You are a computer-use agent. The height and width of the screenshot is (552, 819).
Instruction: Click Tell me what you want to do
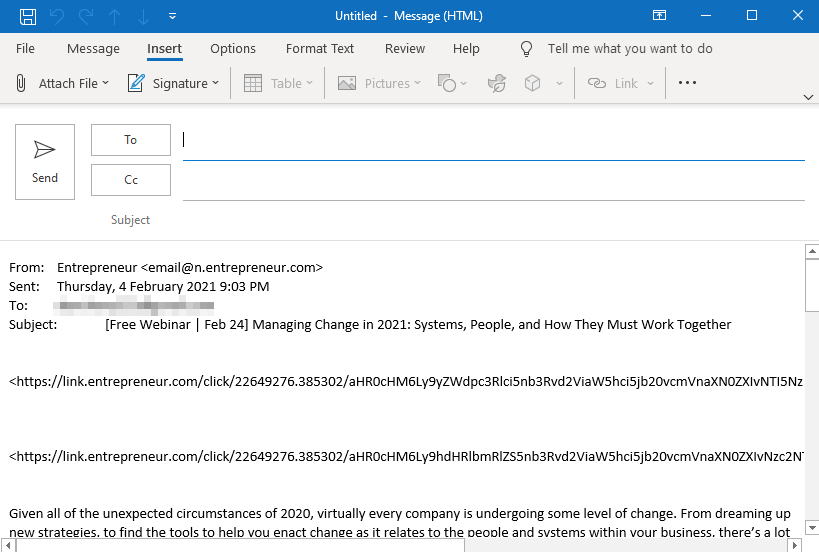coord(630,49)
